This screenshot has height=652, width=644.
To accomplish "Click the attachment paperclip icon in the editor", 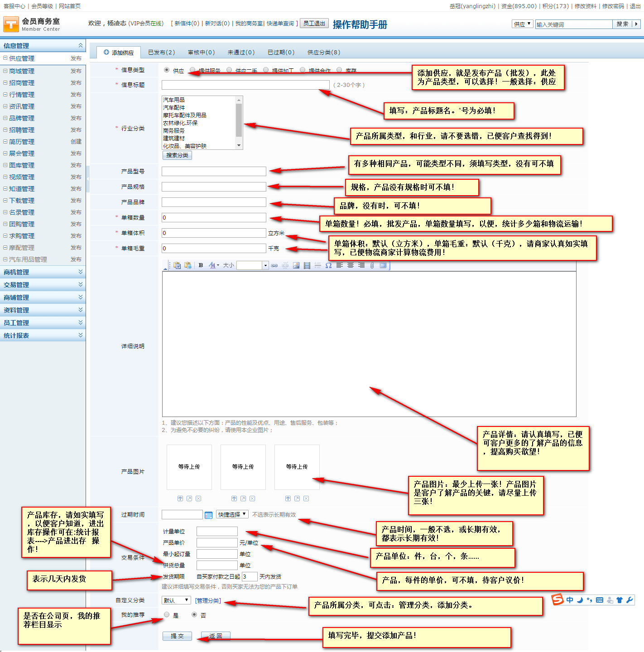I will 372,265.
